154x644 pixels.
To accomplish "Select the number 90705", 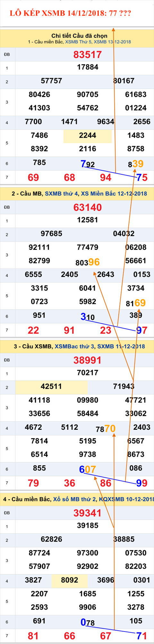I will 88,95.
